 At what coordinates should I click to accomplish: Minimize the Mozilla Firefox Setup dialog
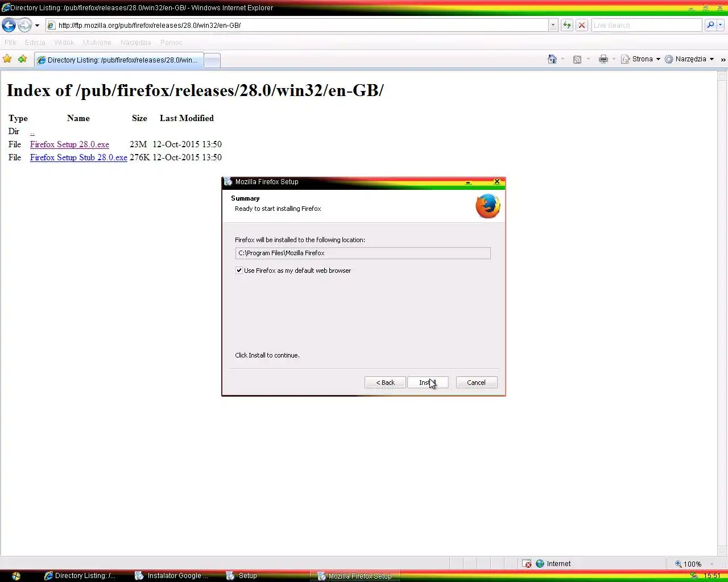tap(468, 182)
